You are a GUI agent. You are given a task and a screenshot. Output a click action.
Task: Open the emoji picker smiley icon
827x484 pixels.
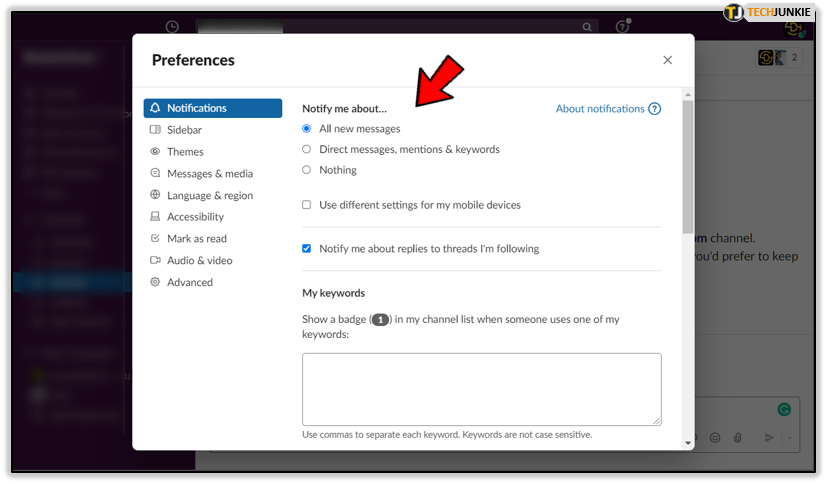715,438
